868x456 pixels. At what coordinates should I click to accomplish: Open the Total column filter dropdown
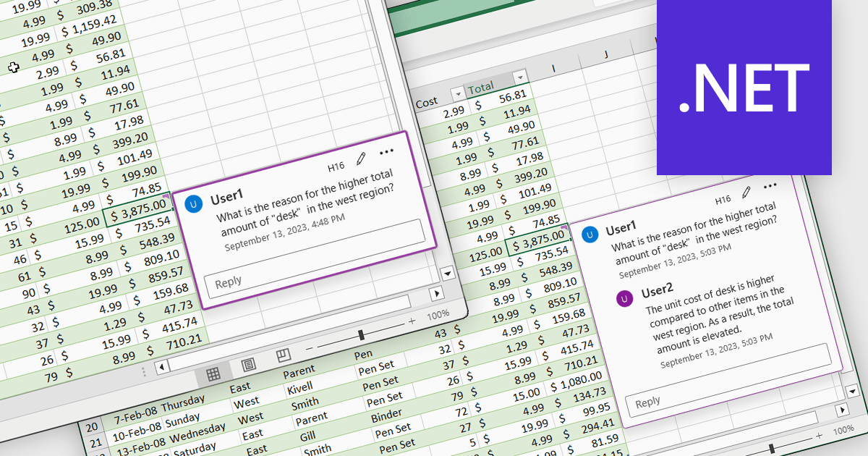tap(519, 77)
